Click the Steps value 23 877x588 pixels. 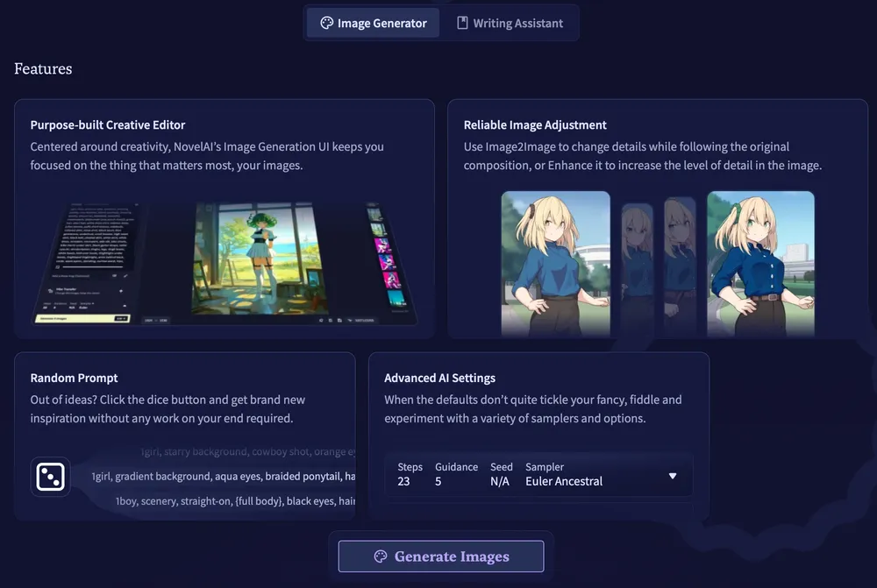[x=403, y=481]
